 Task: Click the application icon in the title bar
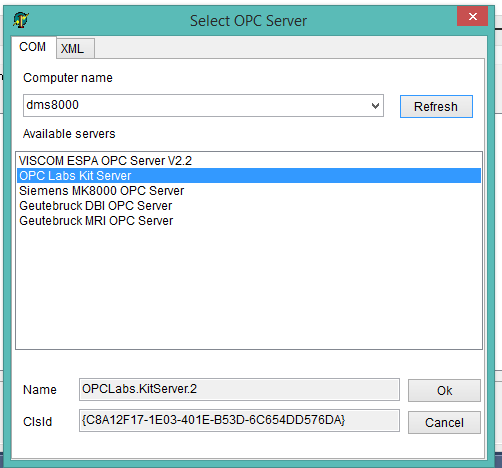(21, 20)
